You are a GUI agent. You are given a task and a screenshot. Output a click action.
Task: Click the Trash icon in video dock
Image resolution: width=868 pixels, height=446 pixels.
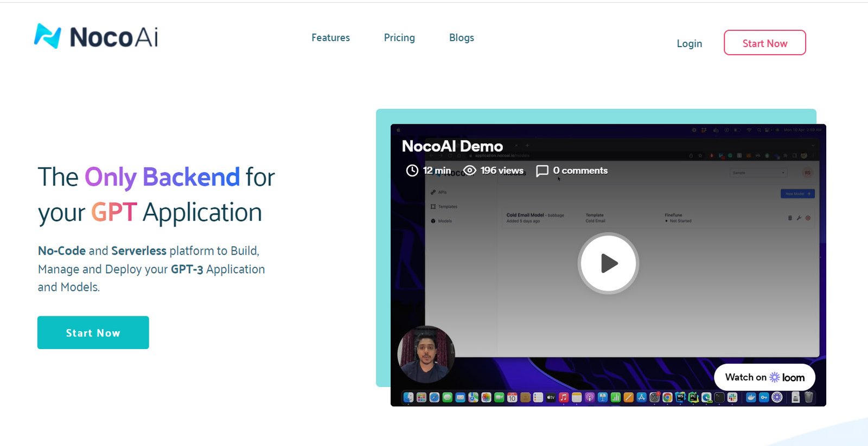[808, 397]
